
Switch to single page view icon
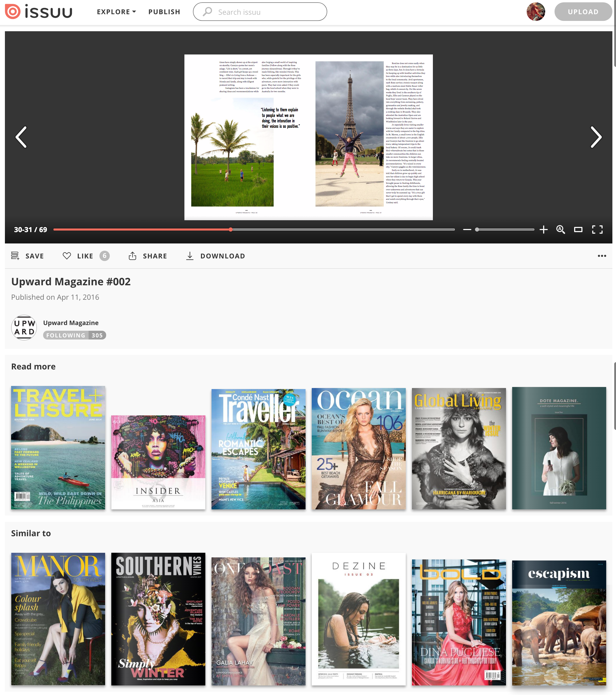point(578,230)
